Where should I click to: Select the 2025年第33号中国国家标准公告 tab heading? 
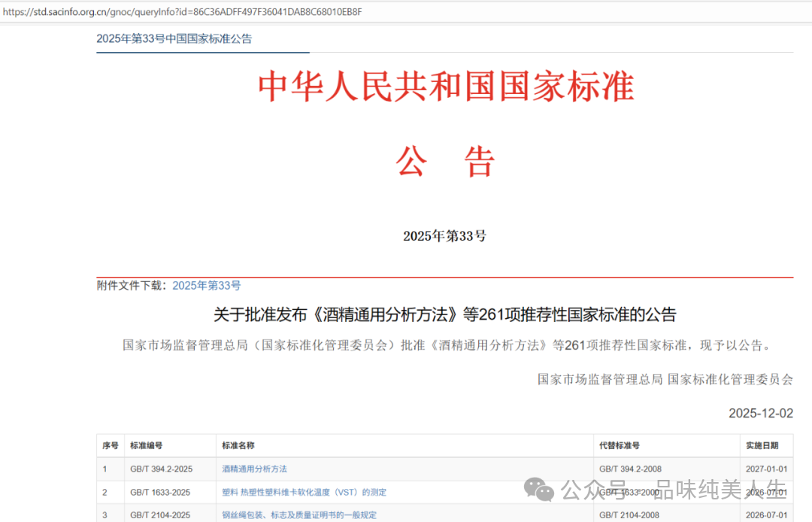coord(174,39)
